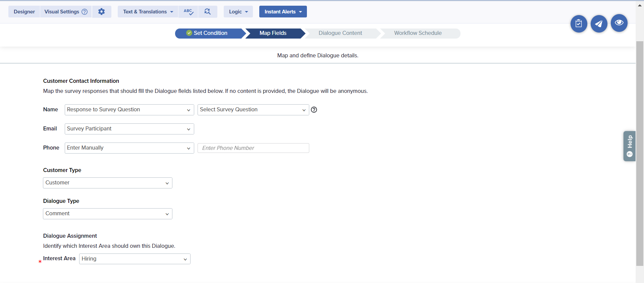Screen dimensions: 644x283
Task: Open the Instant Alerts menu
Action: [283, 12]
